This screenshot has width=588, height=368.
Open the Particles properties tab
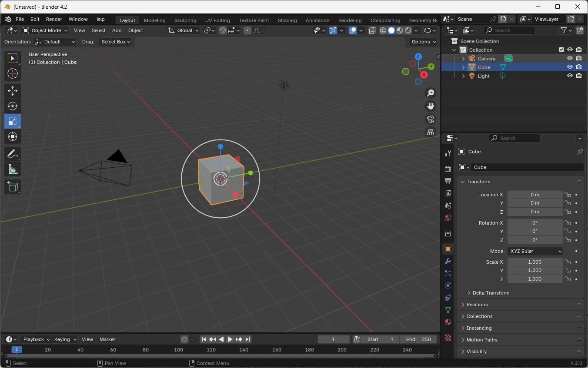tap(448, 273)
